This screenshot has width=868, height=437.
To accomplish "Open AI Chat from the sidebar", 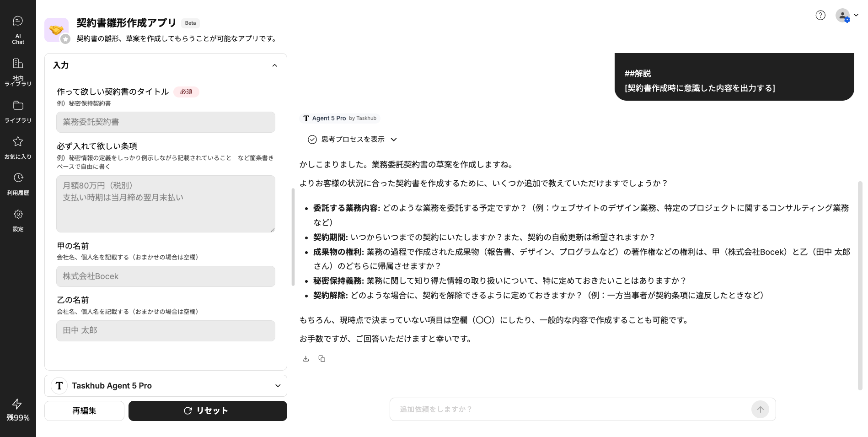I will 18,29.
